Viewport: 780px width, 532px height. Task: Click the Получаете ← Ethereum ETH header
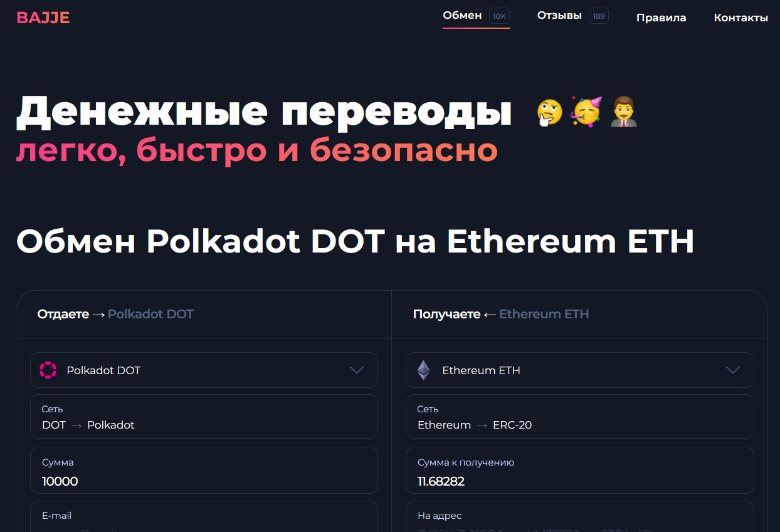click(x=501, y=314)
